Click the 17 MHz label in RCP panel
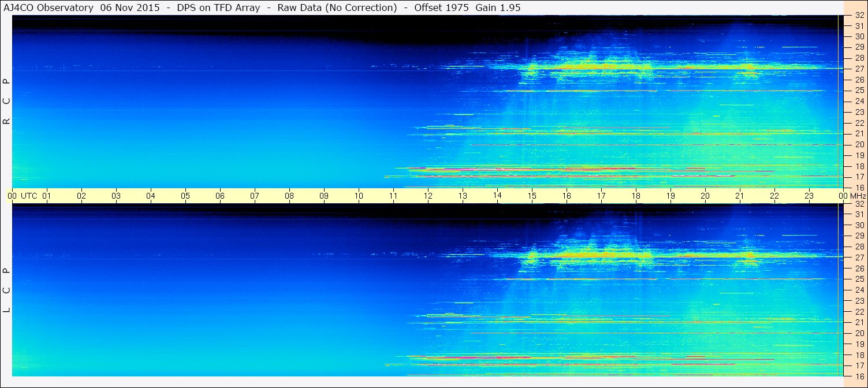 click(x=859, y=177)
